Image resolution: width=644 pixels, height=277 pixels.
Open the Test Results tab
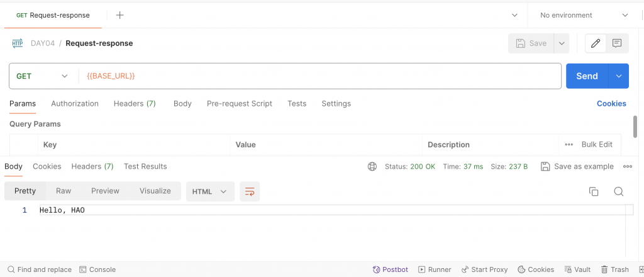click(145, 166)
